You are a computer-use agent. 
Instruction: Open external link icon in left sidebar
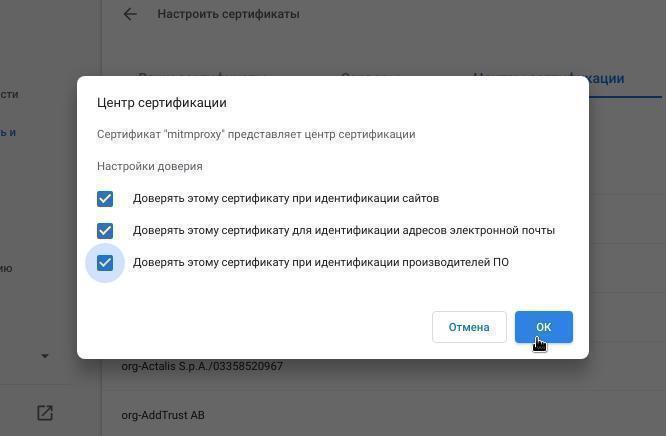[x=45, y=413]
